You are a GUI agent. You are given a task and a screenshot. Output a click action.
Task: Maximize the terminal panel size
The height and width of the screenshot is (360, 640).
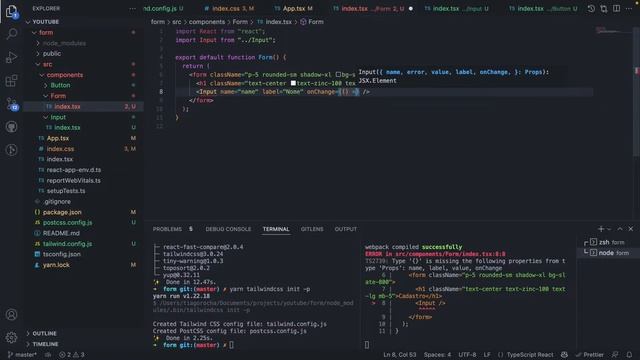(620, 229)
